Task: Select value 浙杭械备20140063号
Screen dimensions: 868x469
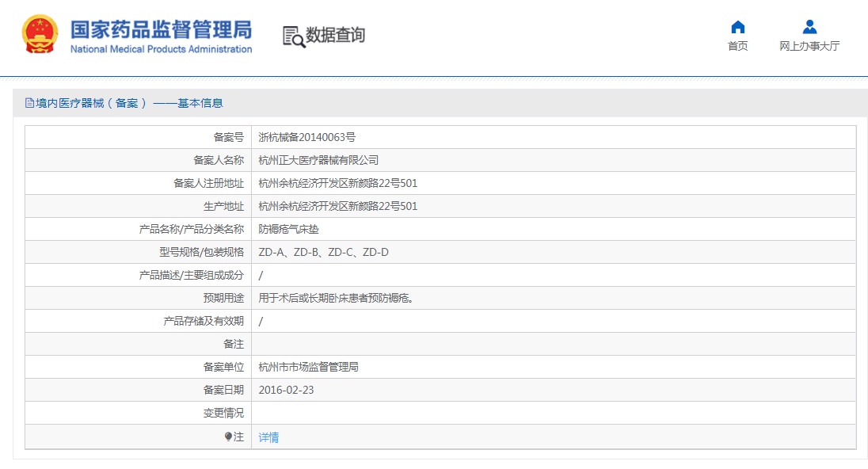Action: point(306,137)
